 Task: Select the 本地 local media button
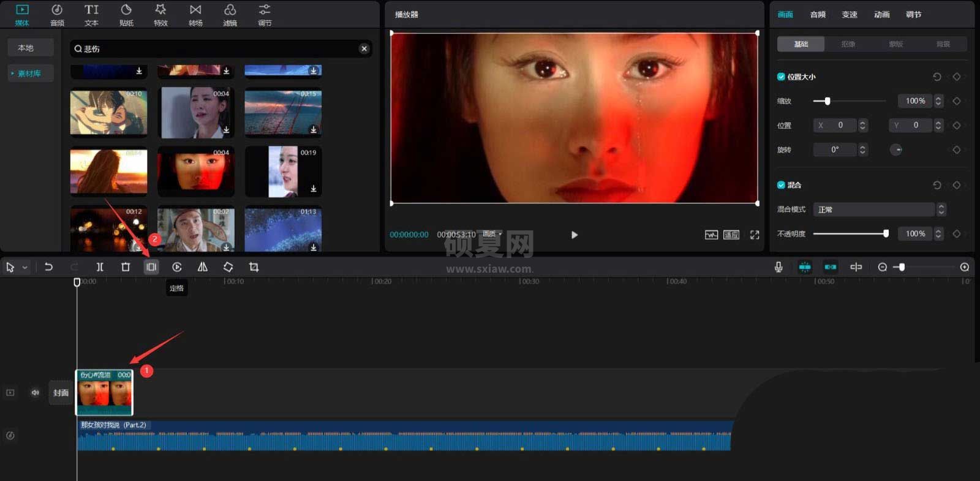[31, 48]
